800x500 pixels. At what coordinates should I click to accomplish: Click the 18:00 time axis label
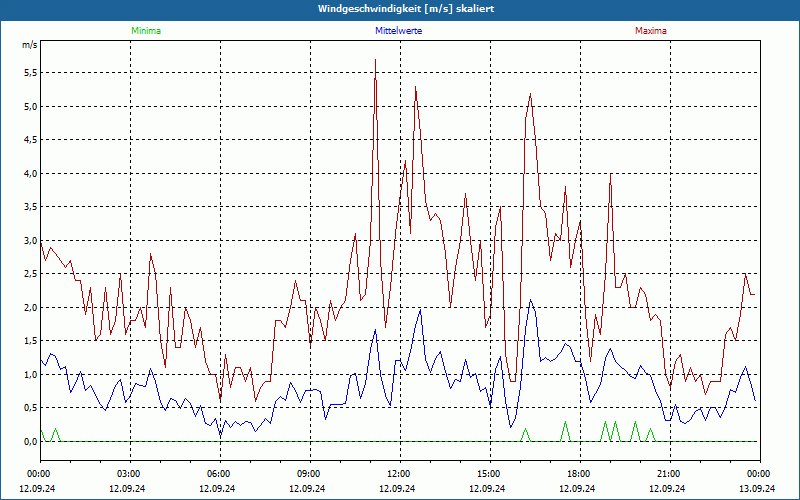coord(578,473)
